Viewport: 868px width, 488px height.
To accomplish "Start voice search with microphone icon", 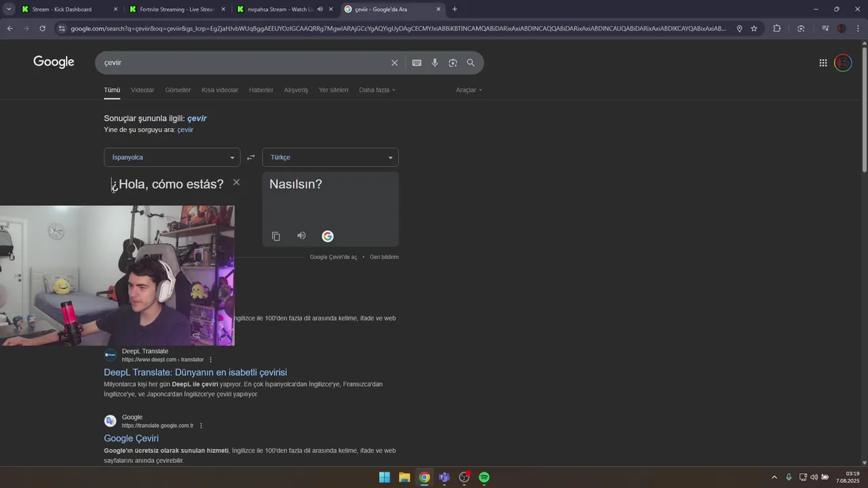I will 435,63.
